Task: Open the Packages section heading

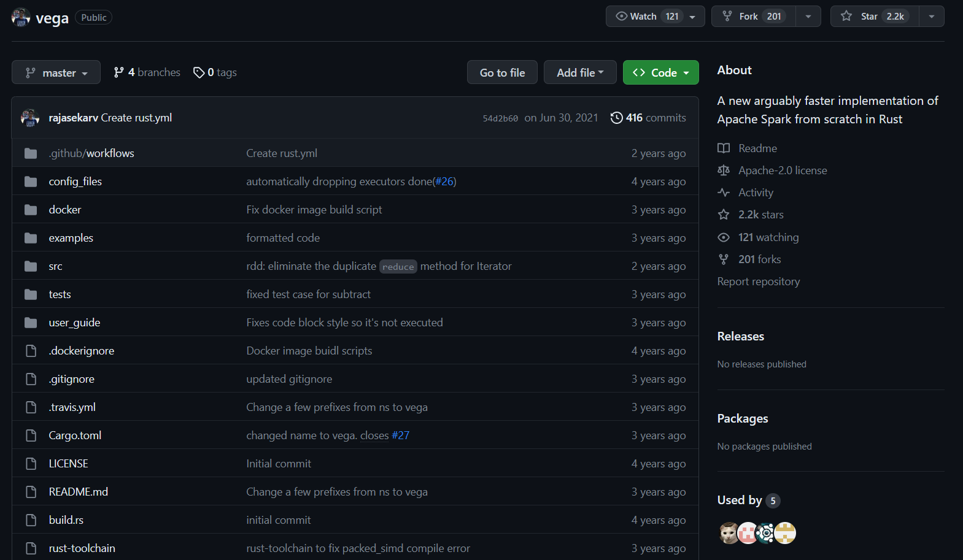Action: point(743,418)
